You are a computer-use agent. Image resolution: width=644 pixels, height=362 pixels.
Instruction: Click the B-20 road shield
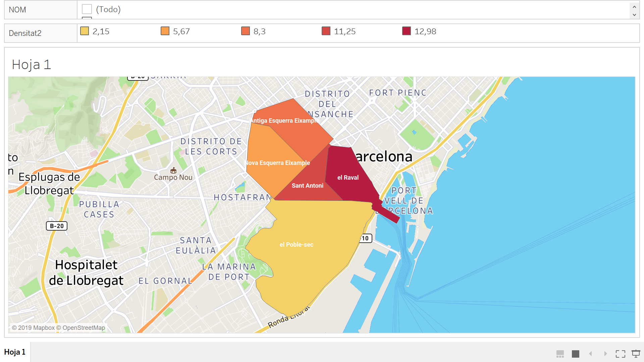click(57, 226)
